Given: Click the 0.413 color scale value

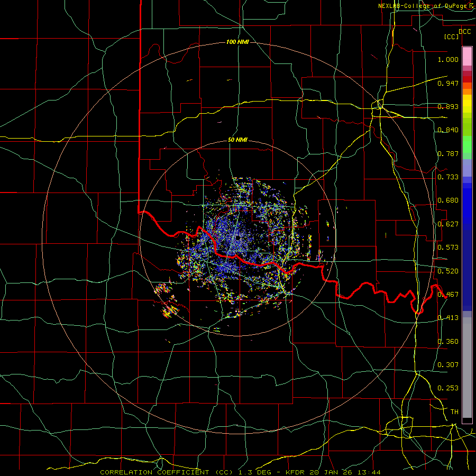Looking at the screenshot, I should point(448,318).
